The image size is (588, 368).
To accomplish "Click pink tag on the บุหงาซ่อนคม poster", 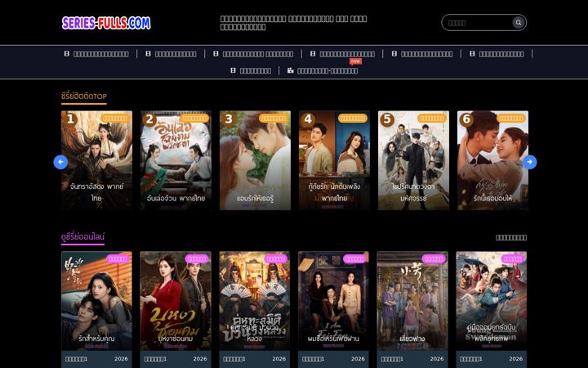I will click(197, 258).
